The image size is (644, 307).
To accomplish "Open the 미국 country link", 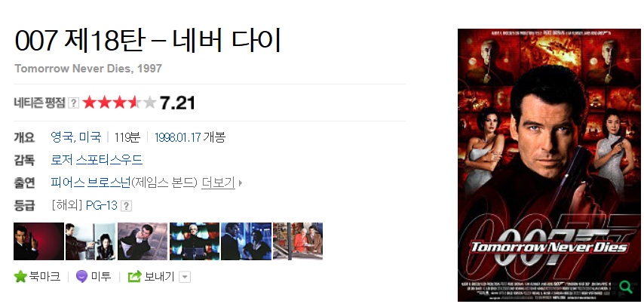I will (x=90, y=137).
